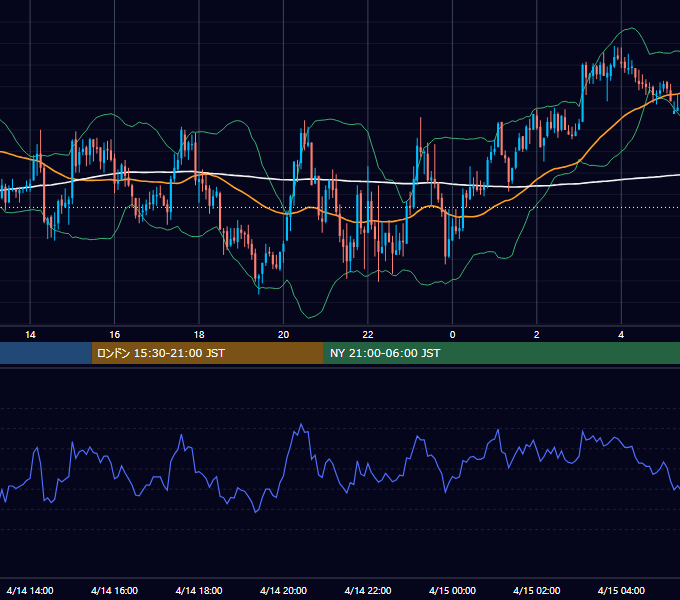Click the 2 hour label on price chart axis
Viewport: 680px width, 600px height.
(x=536, y=335)
